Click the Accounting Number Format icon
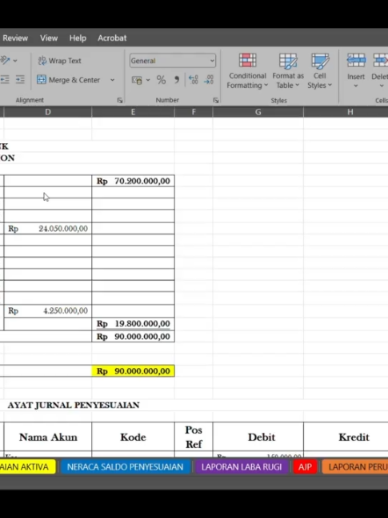388x518 pixels. pos(137,80)
